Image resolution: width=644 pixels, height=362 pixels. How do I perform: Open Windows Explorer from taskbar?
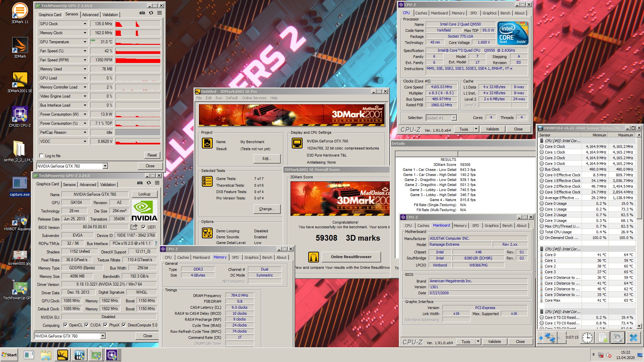46,355
